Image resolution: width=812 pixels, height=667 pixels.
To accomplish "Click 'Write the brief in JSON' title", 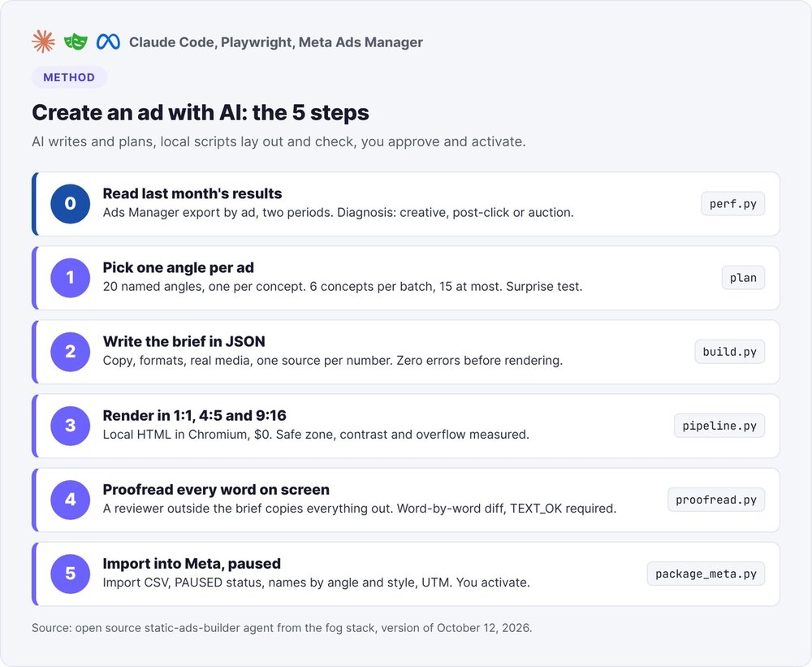I will (184, 341).
